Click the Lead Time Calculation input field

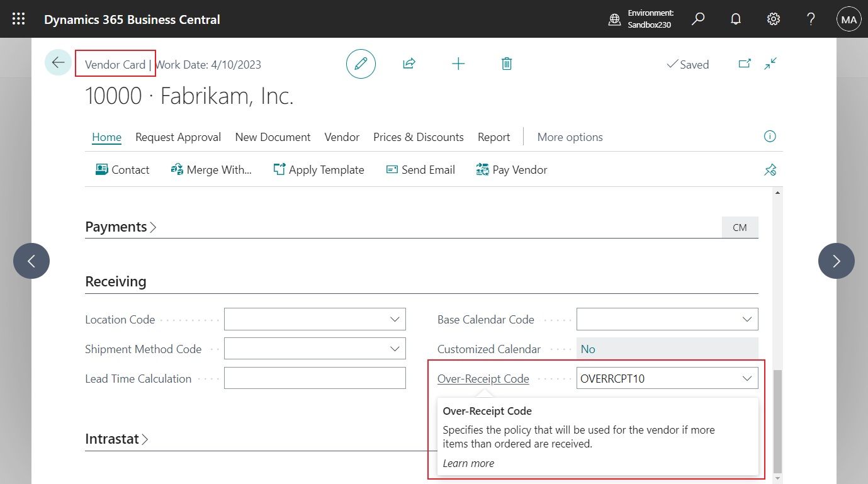pyautogui.click(x=315, y=379)
